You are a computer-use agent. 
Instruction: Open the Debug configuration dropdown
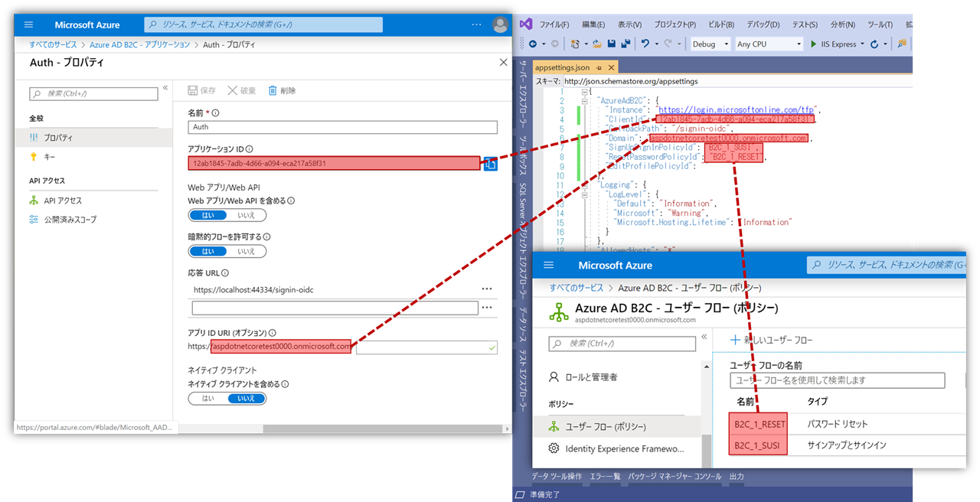tap(710, 44)
